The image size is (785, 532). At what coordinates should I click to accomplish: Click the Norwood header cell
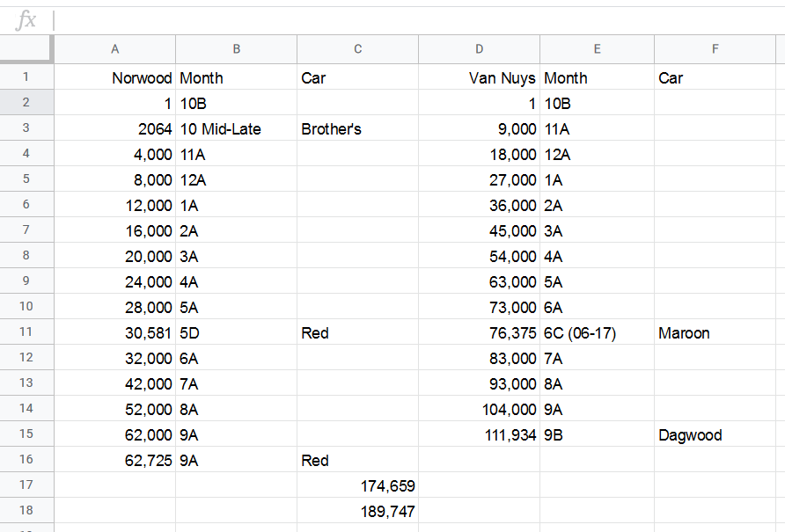115,78
